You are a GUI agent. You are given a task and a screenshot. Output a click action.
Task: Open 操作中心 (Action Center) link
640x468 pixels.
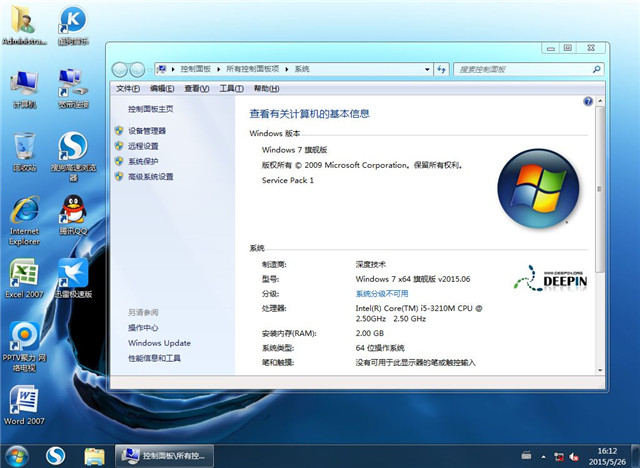(143, 328)
